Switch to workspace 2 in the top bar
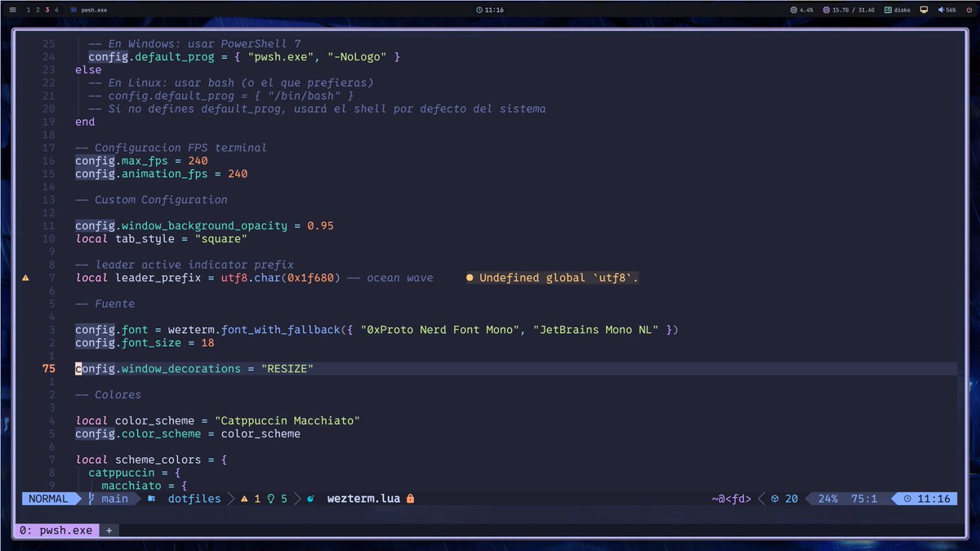 38,10
